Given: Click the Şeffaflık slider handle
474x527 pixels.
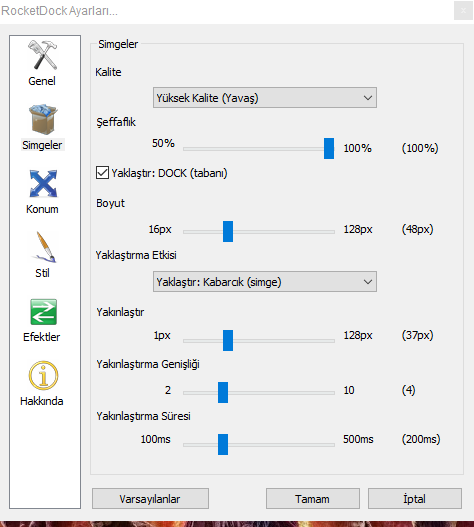Looking at the screenshot, I should click(x=329, y=148).
